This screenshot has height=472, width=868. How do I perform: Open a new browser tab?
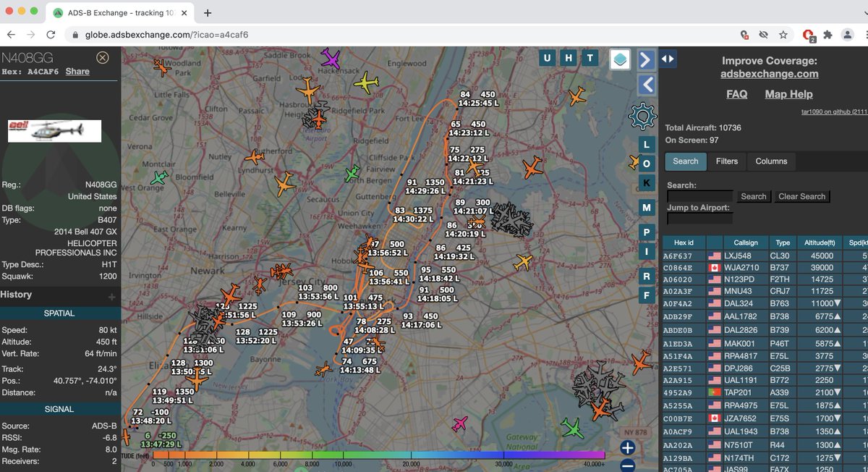coord(208,13)
